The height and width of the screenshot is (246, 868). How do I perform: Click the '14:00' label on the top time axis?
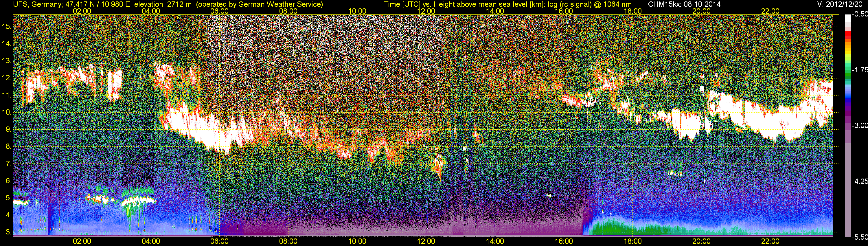(495, 11)
